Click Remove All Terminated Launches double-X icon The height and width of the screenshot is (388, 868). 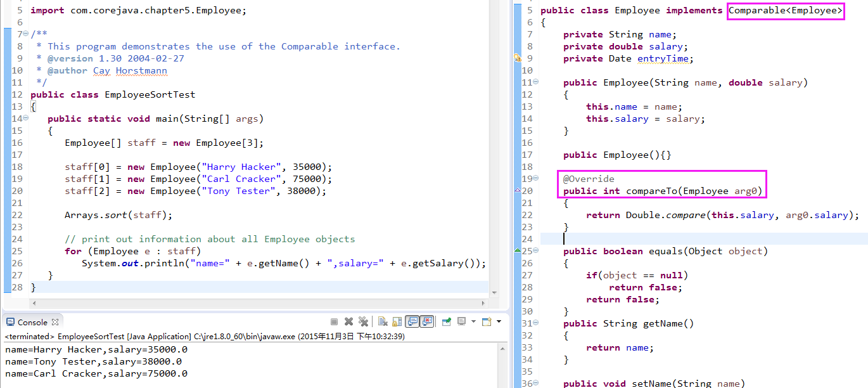[x=363, y=321]
